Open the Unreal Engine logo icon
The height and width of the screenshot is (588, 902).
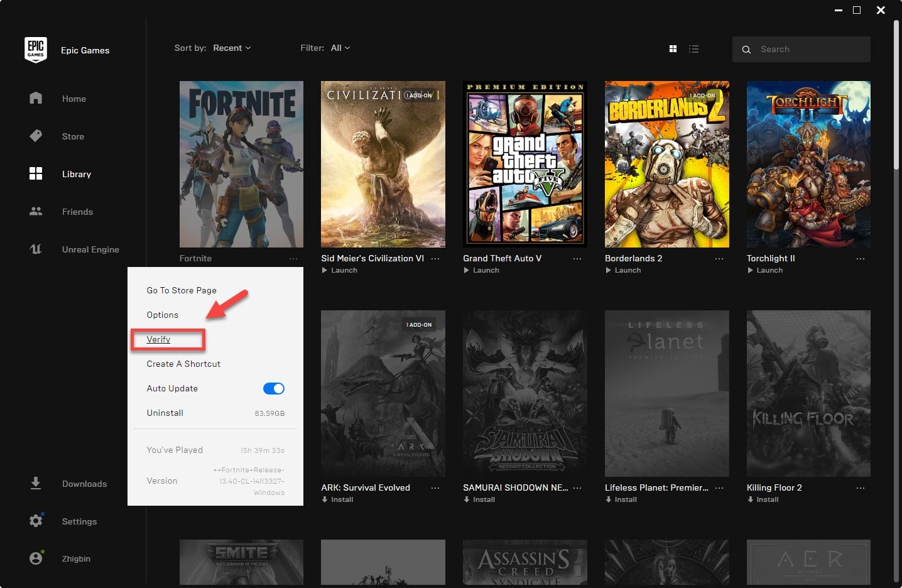tap(36, 249)
